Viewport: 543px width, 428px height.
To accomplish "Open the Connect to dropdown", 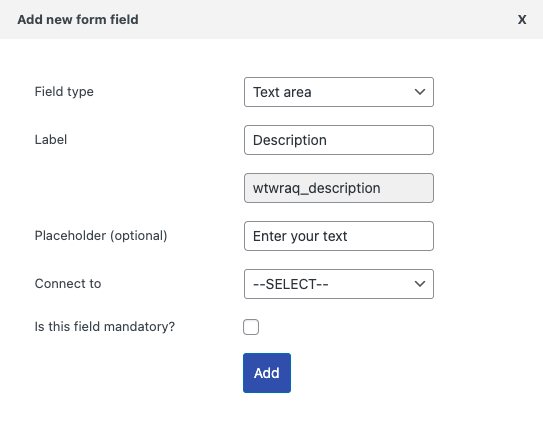I will 339,284.
